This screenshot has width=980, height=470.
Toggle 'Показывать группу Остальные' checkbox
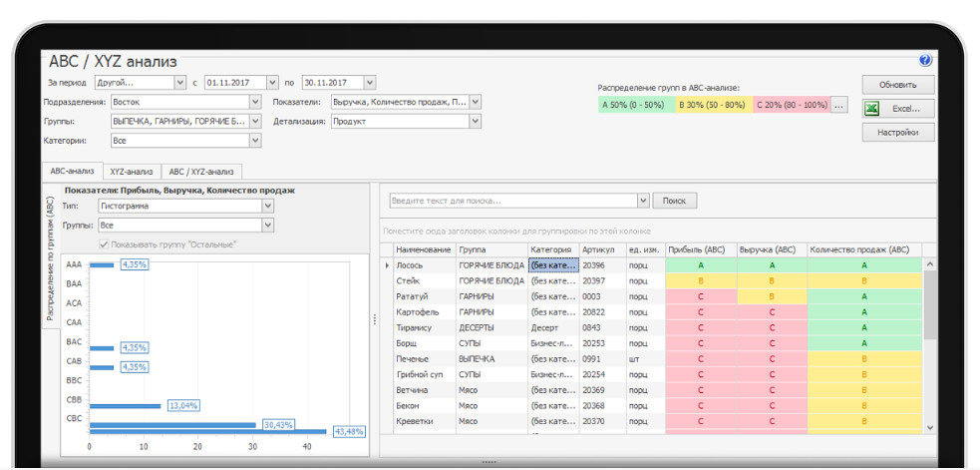coord(104,244)
